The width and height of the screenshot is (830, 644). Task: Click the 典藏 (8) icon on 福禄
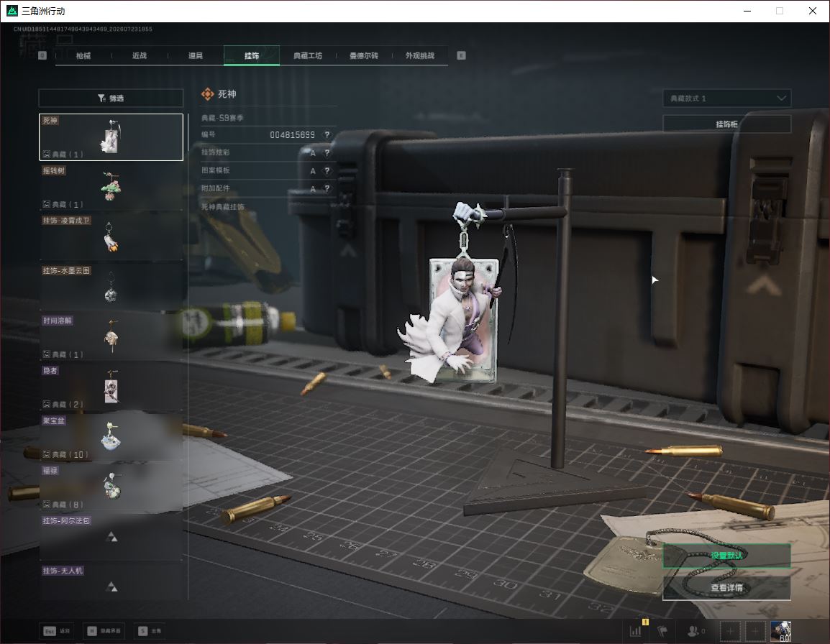pyautogui.click(x=47, y=505)
